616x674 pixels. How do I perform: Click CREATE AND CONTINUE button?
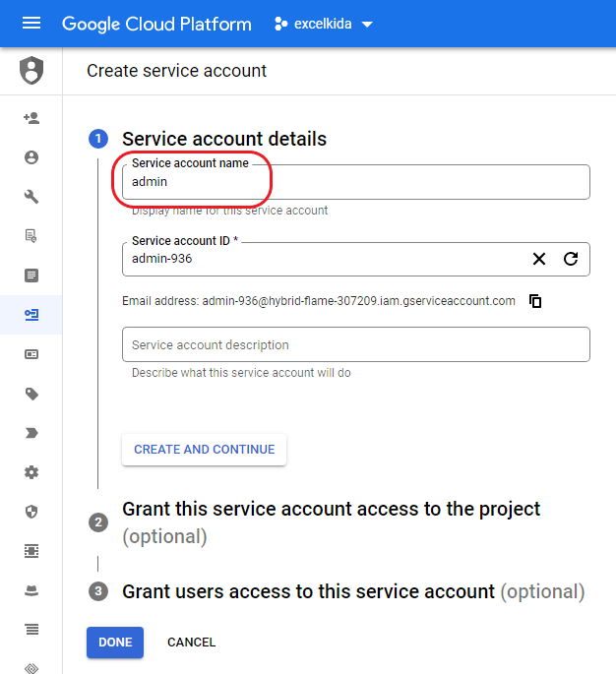205,450
